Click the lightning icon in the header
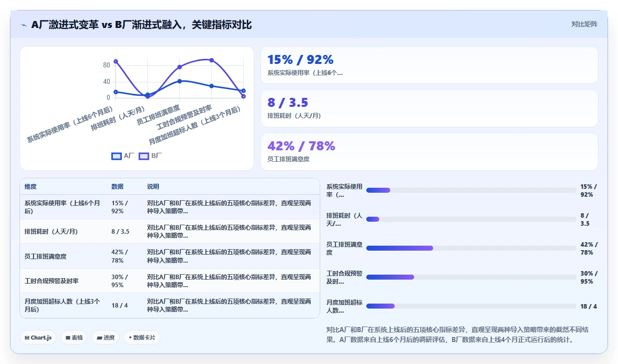The width and height of the screenshot is (618, 364). point(24,25)
